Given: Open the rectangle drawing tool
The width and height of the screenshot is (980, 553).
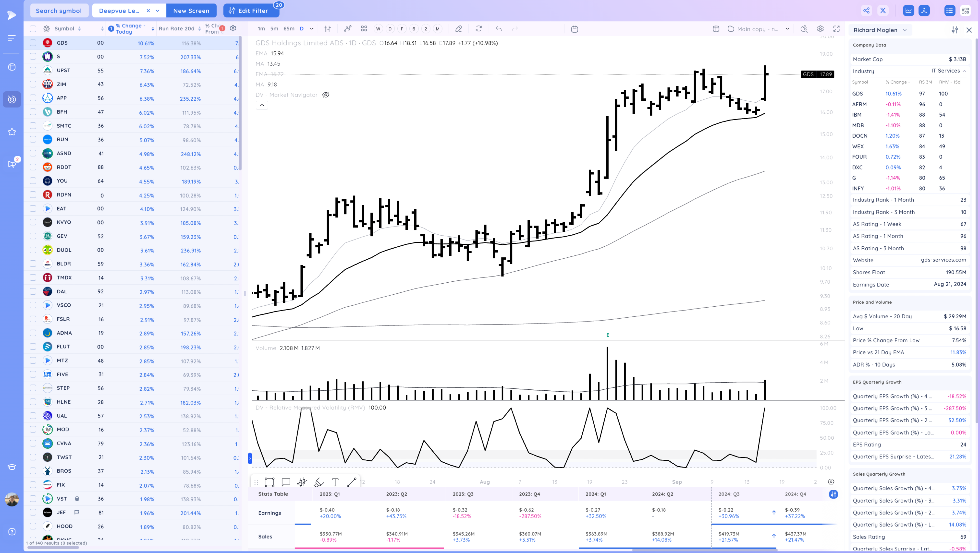Looking at the screenshot, I should pyautogui.click(x=269, y=482).
